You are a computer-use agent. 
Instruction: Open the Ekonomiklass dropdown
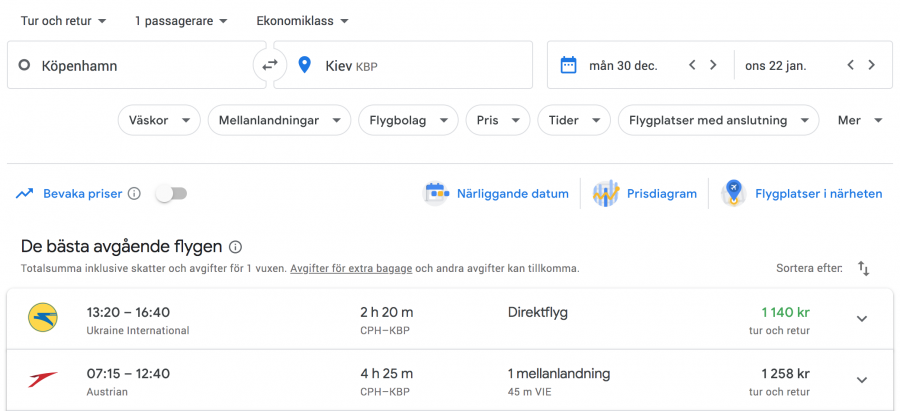pyautogui.click(x=302, y=21)
